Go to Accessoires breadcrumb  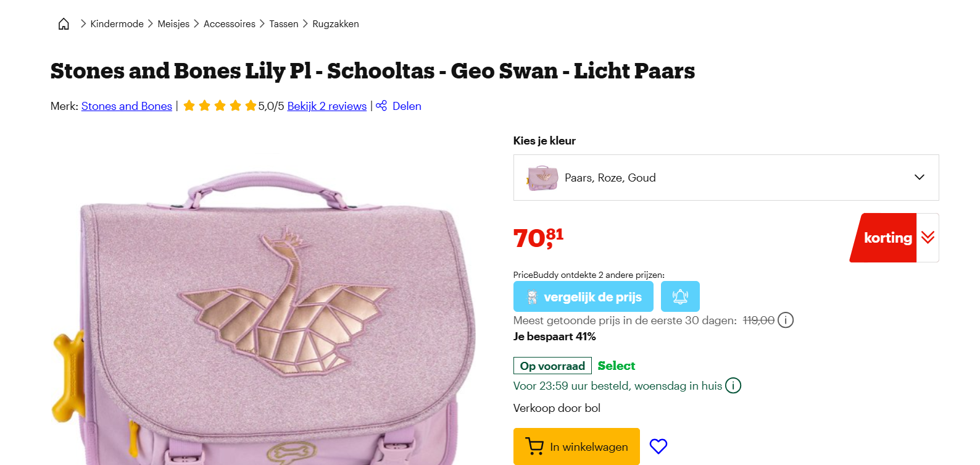(229, 24)
